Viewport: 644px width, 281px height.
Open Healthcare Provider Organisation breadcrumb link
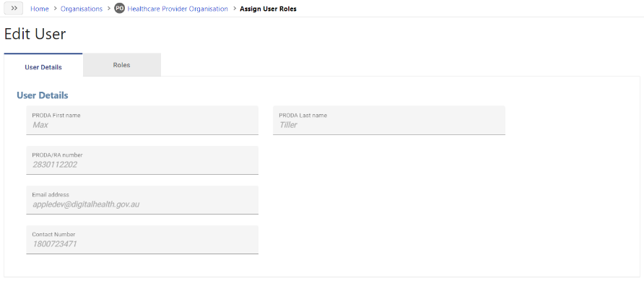tap(178, 9)
